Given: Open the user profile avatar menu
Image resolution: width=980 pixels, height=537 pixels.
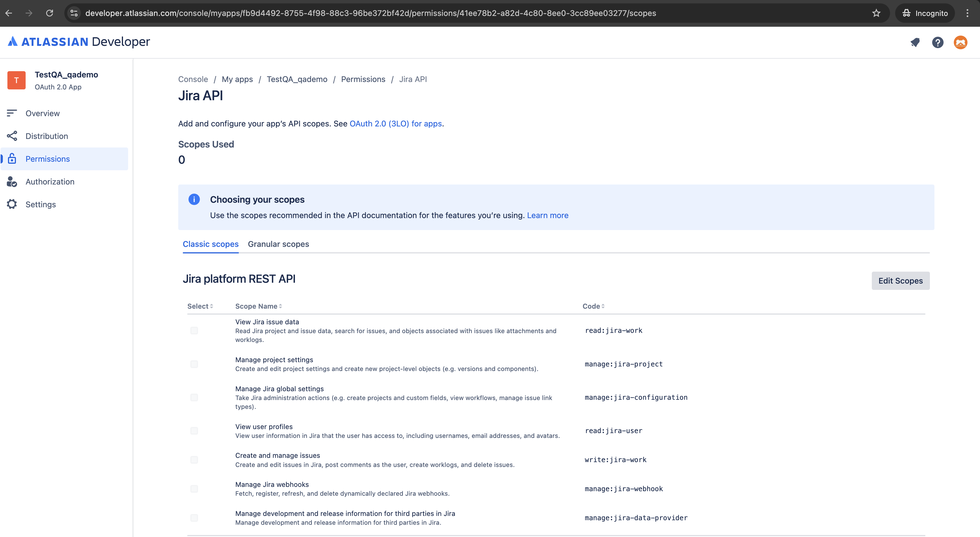Looking at the screenshot, I should click(x=961, y=42).
